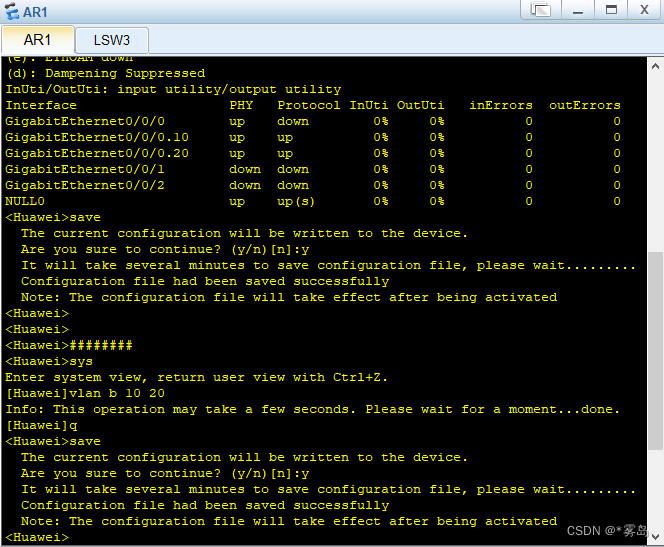Click the scrollbar down arrow
Screen dimensions: 664x547
(x=656, y=537)
